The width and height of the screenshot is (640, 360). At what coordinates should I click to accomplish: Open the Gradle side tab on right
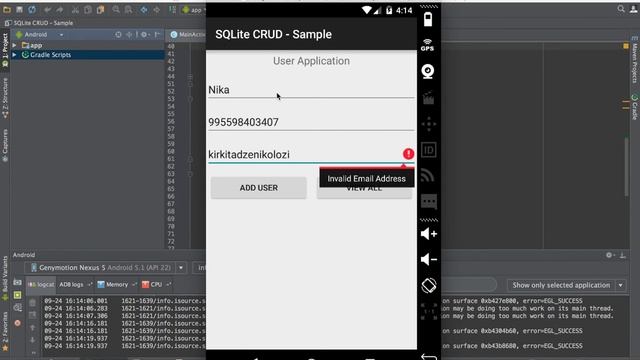point(635,107)
